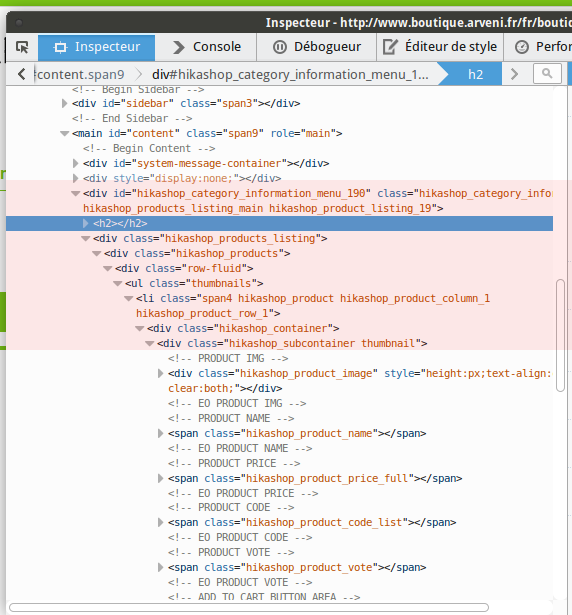Click the HTML search magnifier field
Image resolution: width=572 pixels, height=615 pixels.
pyautogui.click(x=547, y=74)
